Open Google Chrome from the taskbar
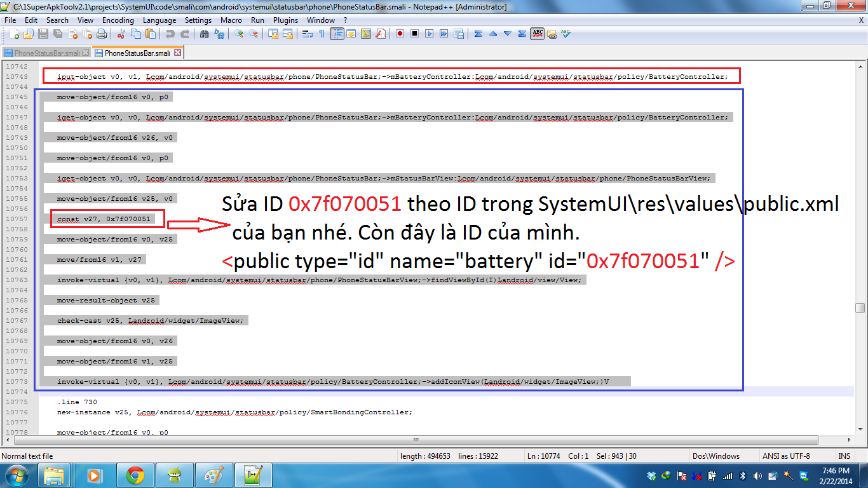 tap(135, 475)
